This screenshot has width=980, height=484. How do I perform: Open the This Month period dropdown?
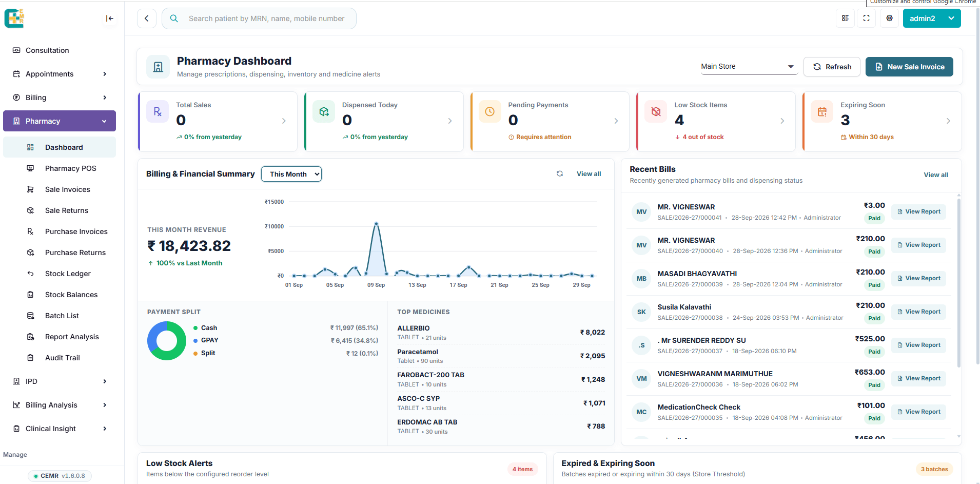(x=291, y=174)
